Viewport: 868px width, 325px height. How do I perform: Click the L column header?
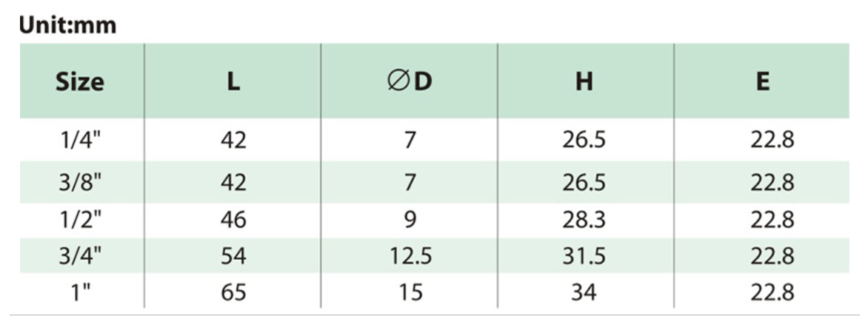(x=233, y=81)
